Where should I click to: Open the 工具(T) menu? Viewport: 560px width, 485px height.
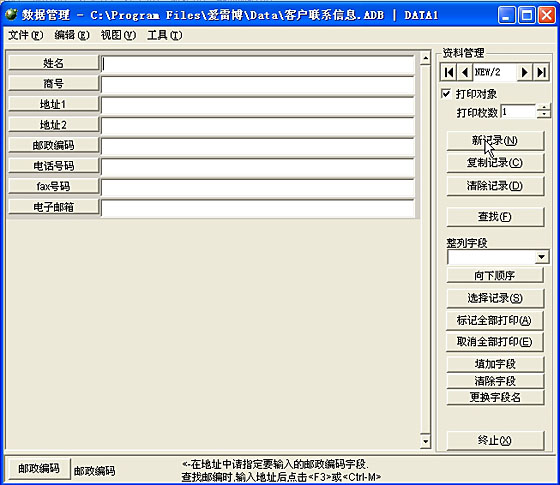point(164,35)
